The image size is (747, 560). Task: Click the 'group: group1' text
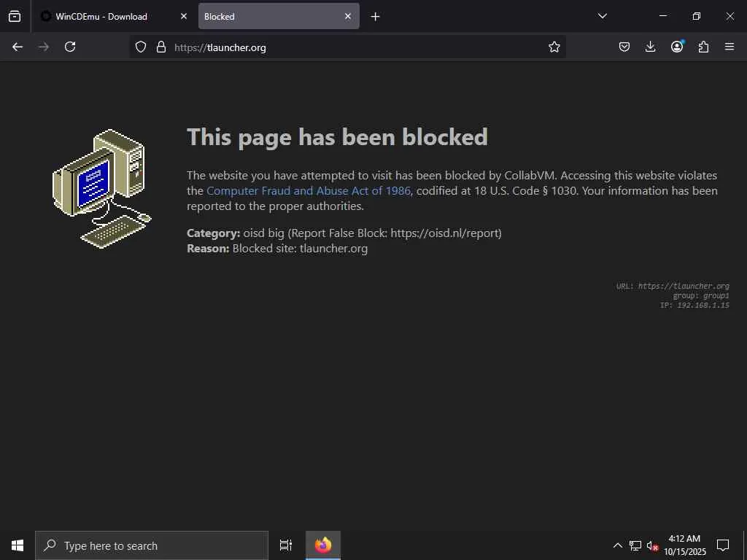(701, 296)
